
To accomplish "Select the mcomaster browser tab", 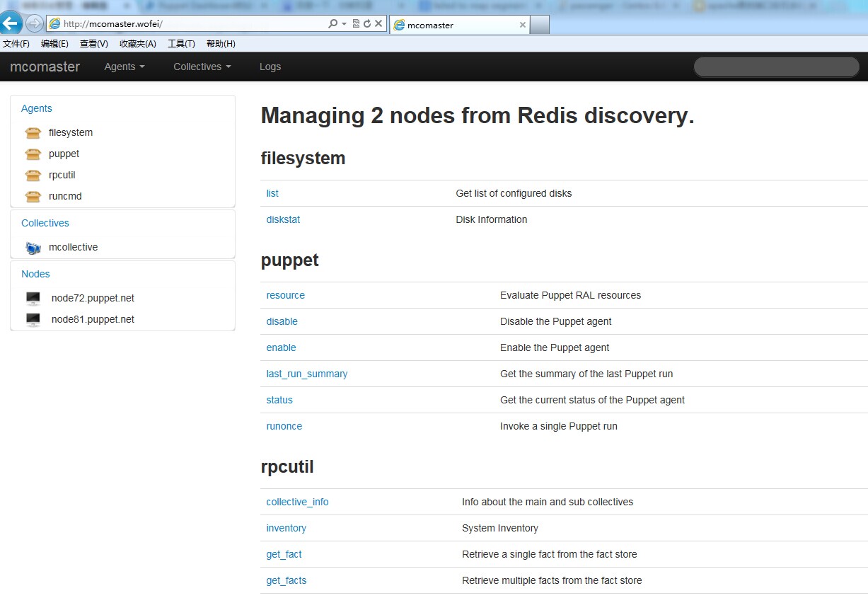I will click(x=458, y=25).
